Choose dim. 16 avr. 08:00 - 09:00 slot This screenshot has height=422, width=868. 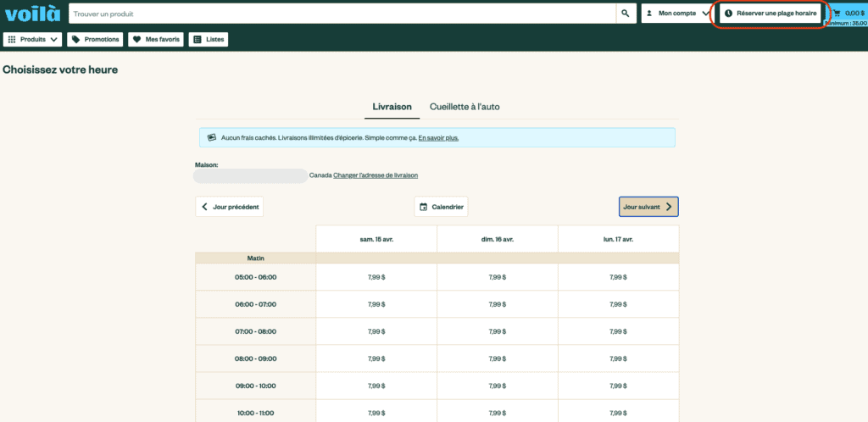click(x=498, y=358)
